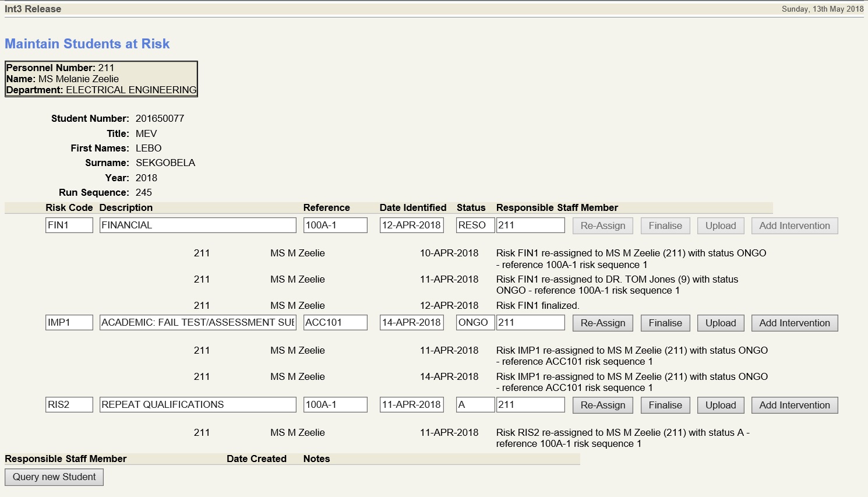Re-Assign the RIS2 repeat qualifications risk
The height and width of the screenshot is (497, 868).
point(602,405)
